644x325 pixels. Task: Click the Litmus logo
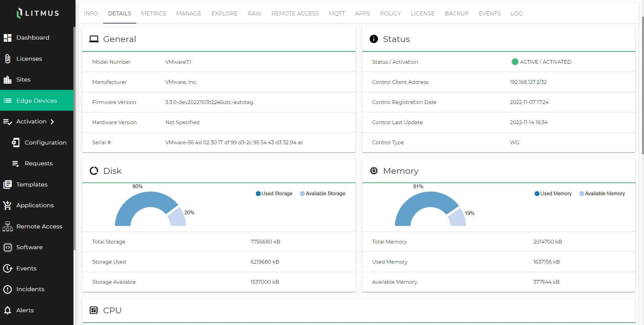click(x=38, y=13)
